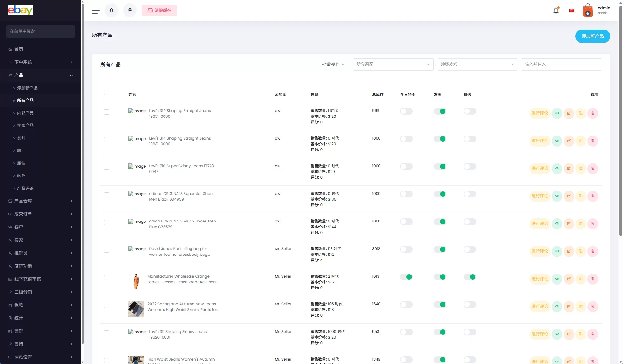The width and height of the screenshot is (623, 364).
Task: Click edit icon for David Jones sling bag
Action: click(569, 251)
